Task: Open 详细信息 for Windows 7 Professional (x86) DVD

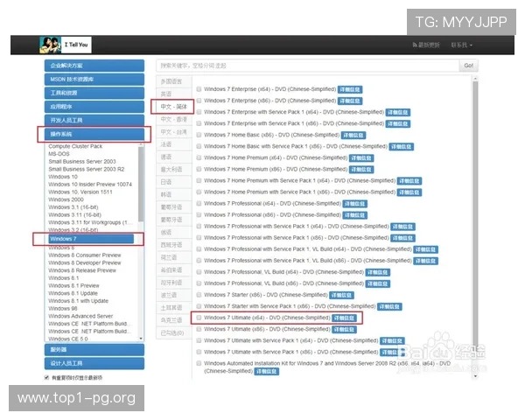Action: (355, 215)
